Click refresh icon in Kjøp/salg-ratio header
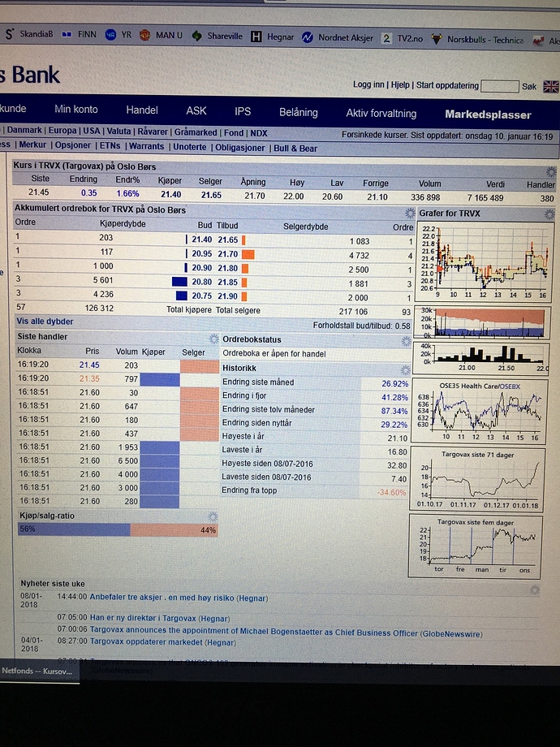 pos(213,516)
